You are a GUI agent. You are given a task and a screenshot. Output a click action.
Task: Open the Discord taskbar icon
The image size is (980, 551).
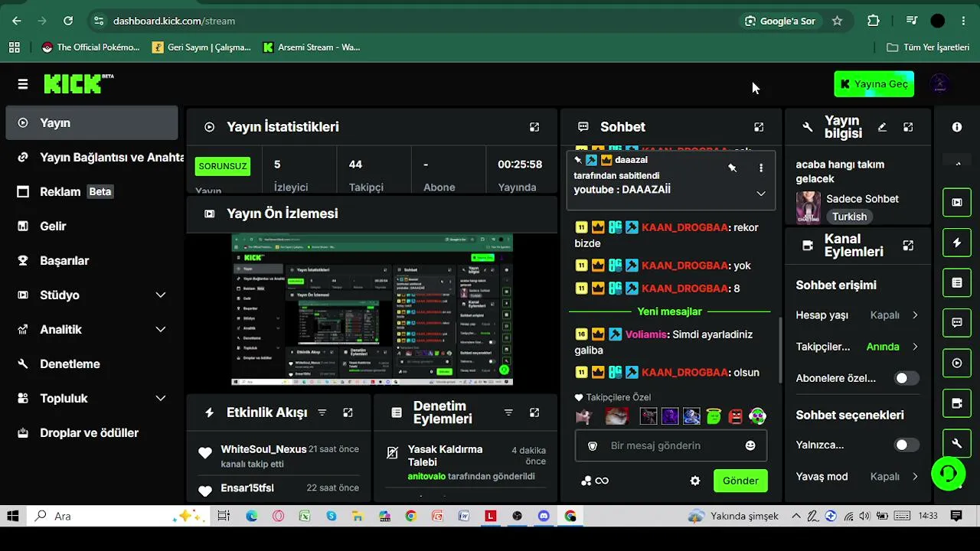coord(544,516)
